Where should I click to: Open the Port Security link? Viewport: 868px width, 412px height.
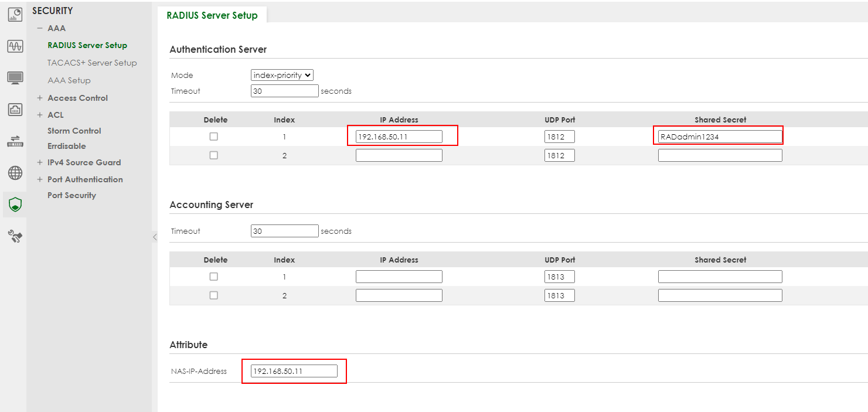pos(72,195)
